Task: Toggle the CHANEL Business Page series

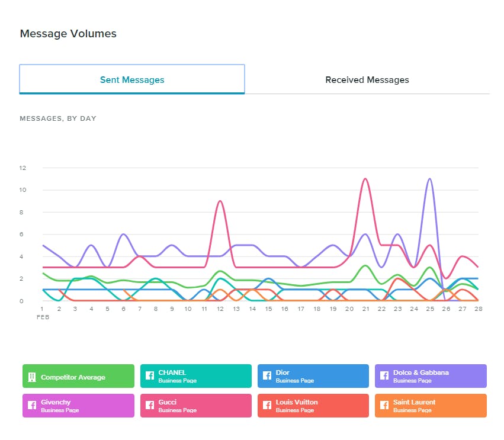Action: click(x=196, y=376)
